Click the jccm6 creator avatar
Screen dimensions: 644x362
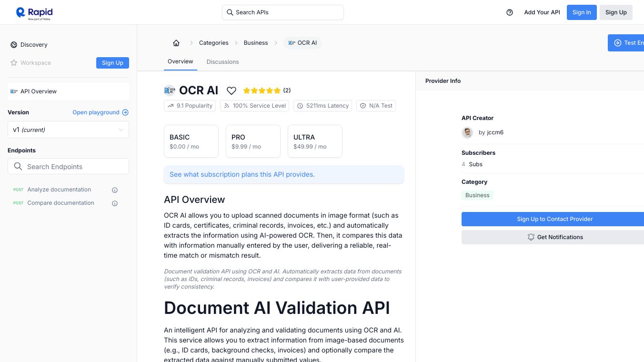point(467,132)
